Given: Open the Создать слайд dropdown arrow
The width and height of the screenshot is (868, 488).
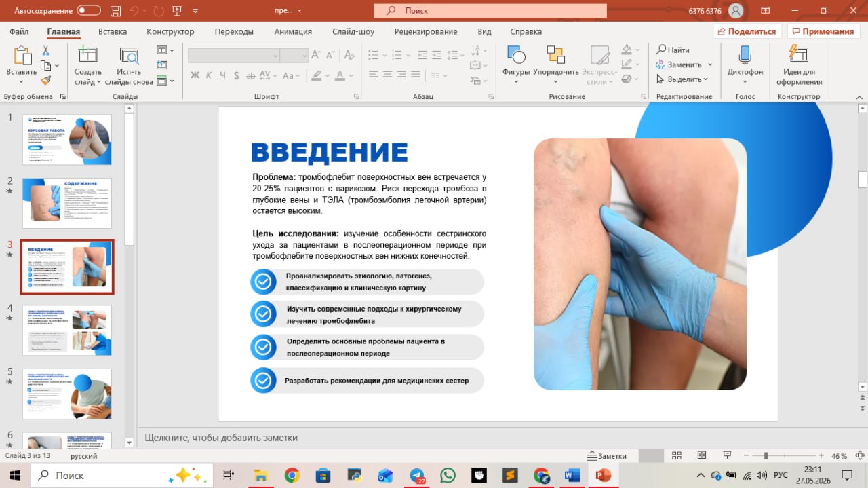Looking at the screenshot, I should pos(99,82).
